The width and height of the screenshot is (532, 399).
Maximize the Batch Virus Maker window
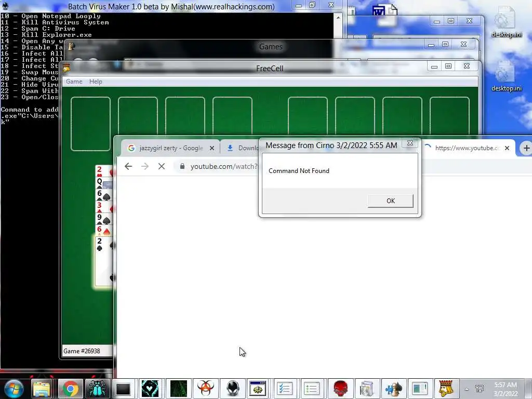pyautogui.click(x=312, y=5)
